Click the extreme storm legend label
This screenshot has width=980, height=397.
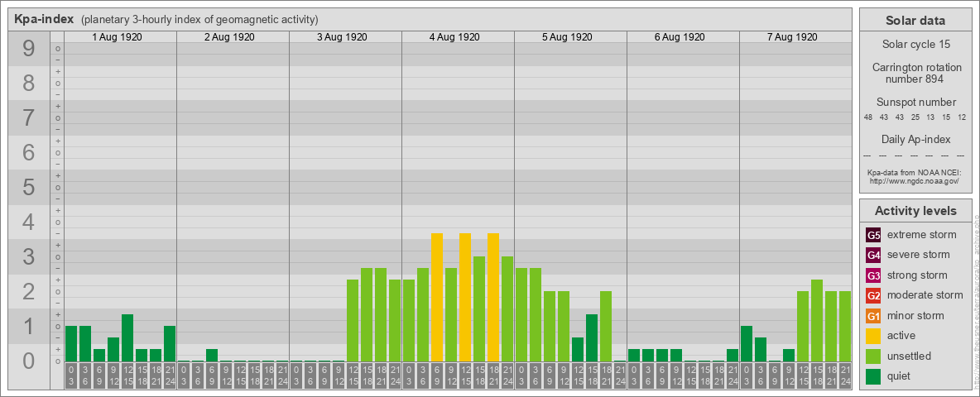coord(922,235)
